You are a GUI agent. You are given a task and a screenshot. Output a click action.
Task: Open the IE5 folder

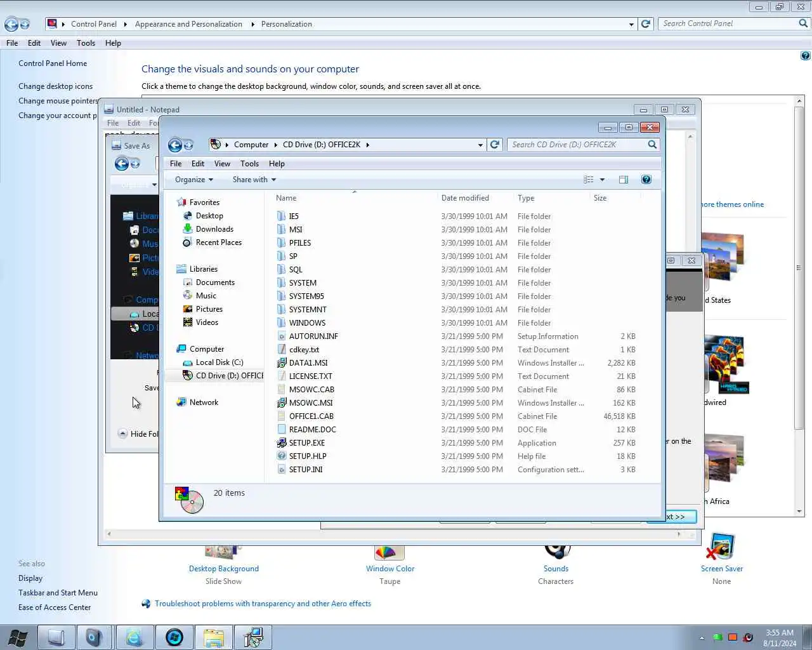click(294, 216)
